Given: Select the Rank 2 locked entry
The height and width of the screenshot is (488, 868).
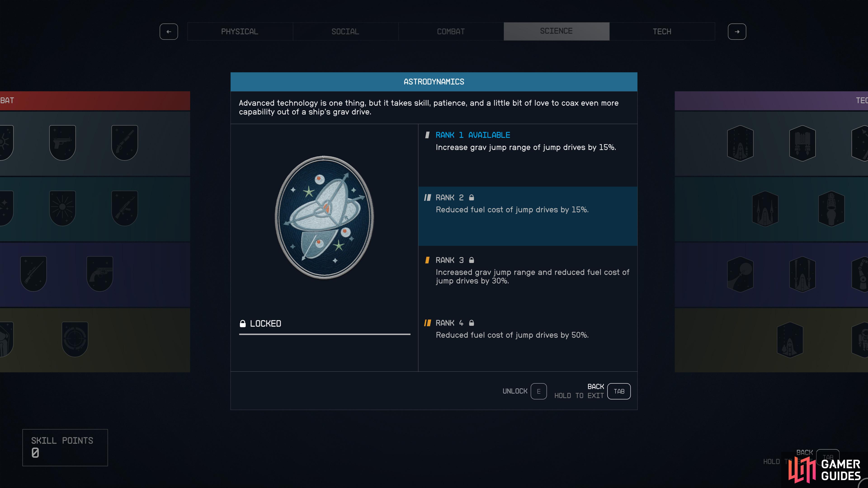Looking at the screenshot, I should click(x=528, y=216).
